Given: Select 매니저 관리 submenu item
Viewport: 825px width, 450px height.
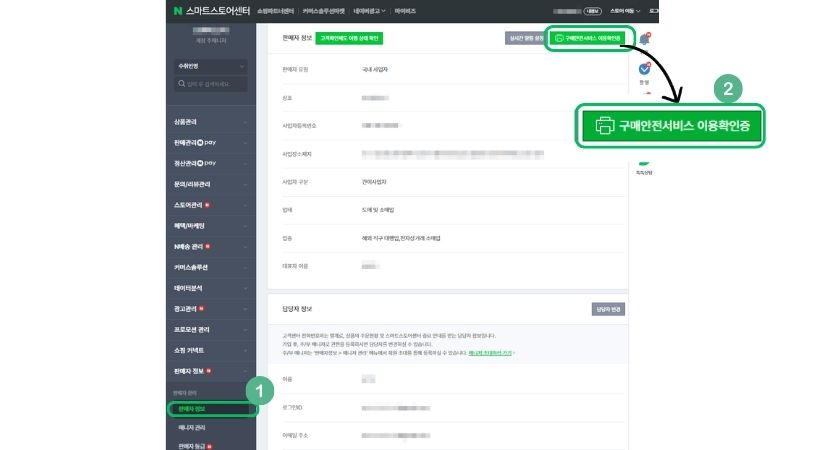Looking at the screenshot, I should tap(192, 428).
